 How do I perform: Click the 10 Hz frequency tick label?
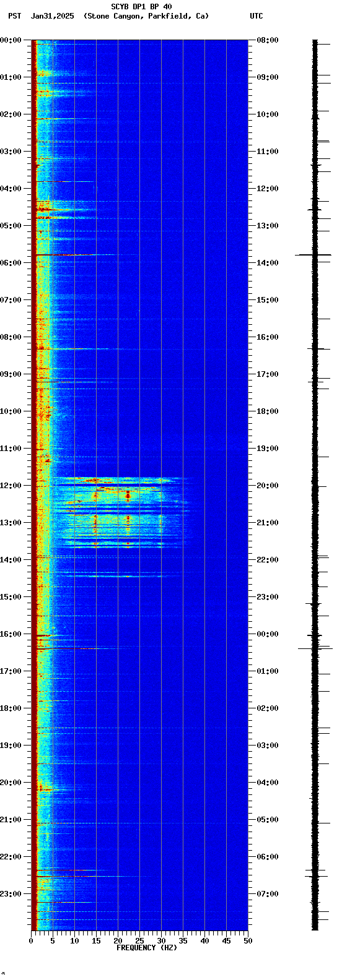point(74,941)
